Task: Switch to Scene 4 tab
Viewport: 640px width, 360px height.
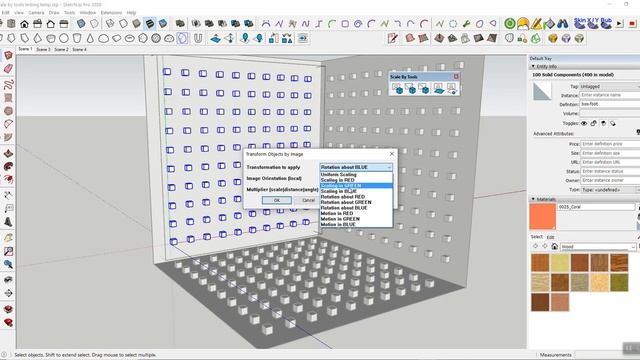Action: (x=79, y=49)
